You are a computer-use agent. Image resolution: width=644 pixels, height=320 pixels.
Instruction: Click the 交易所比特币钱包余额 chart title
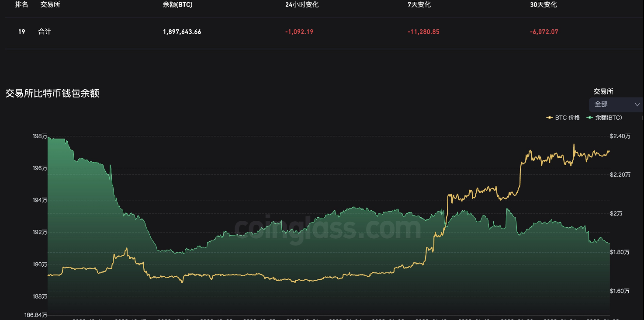(52, 93)
